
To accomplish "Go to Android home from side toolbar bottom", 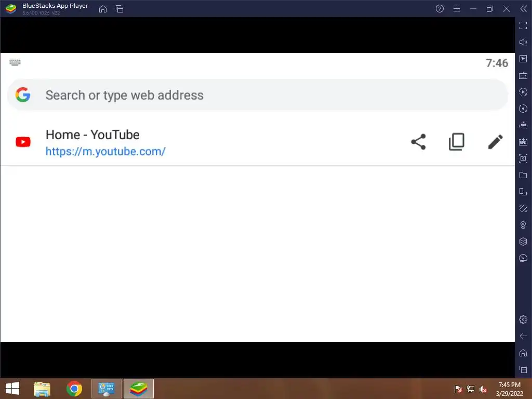I will click(523, 353).
